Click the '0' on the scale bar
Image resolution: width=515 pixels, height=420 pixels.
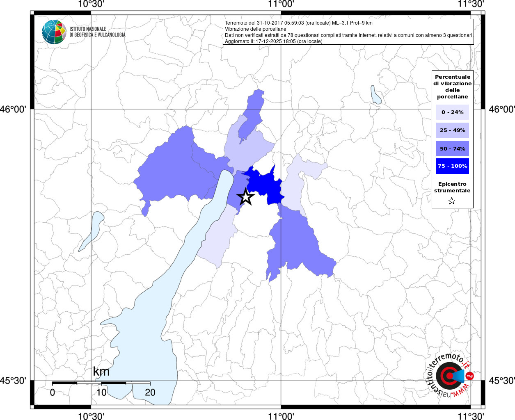[53, 393]
